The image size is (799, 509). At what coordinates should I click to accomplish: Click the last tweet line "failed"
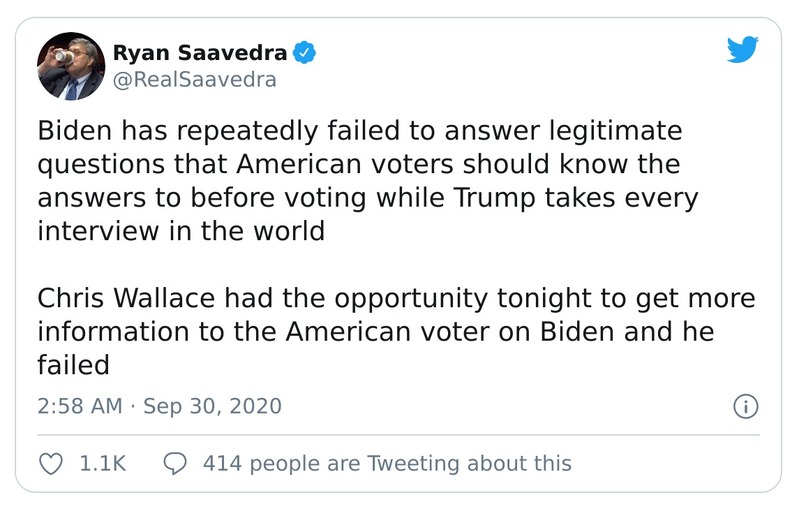click(x=73, y=366)
